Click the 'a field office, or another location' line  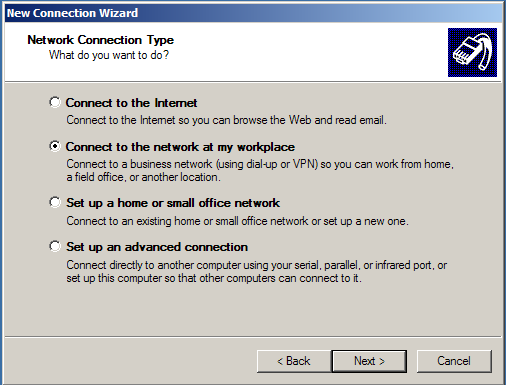pyautogui.click(x=143, y=177)
